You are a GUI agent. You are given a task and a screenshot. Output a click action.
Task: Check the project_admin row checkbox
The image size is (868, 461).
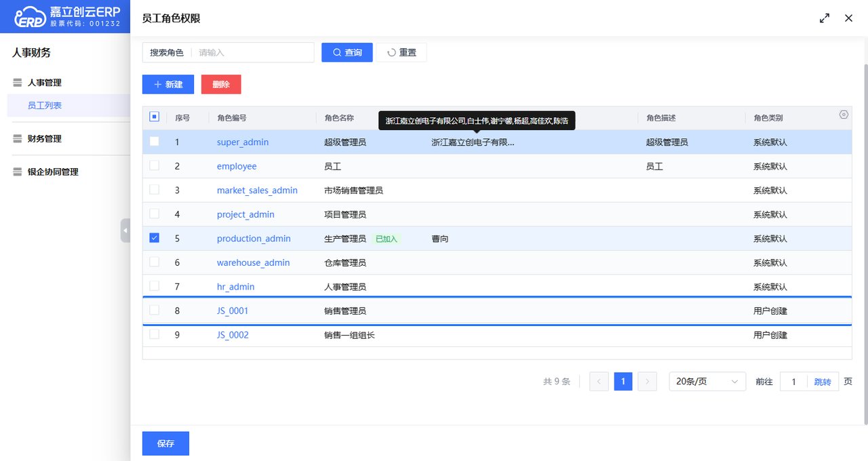pyautogui.click(x=154, y=214)
